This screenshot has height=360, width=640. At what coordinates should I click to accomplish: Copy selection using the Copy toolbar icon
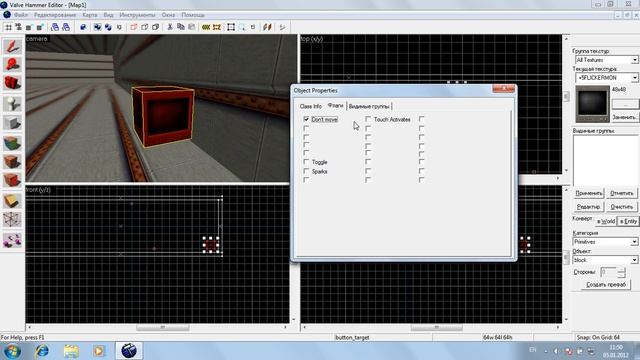tap(181, 27)
